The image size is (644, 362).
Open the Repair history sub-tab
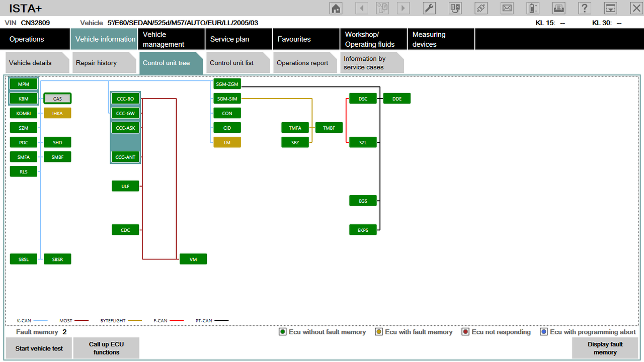104,63
